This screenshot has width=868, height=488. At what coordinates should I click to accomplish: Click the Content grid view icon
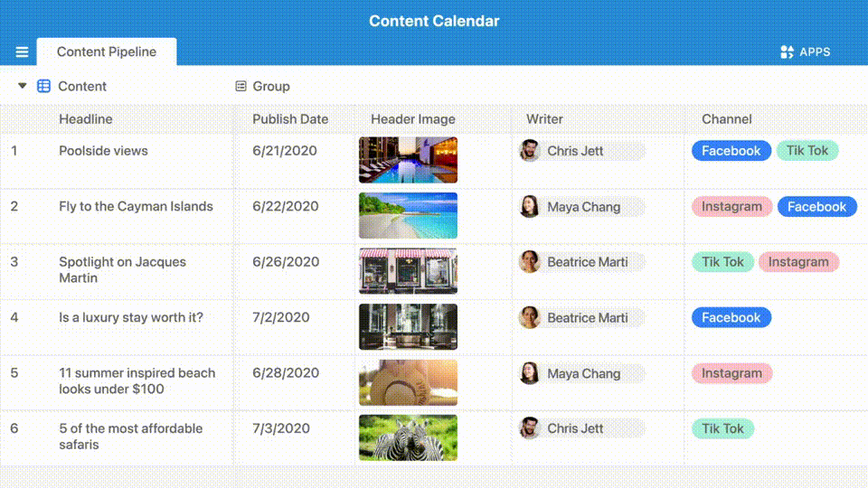coord(43,87)
